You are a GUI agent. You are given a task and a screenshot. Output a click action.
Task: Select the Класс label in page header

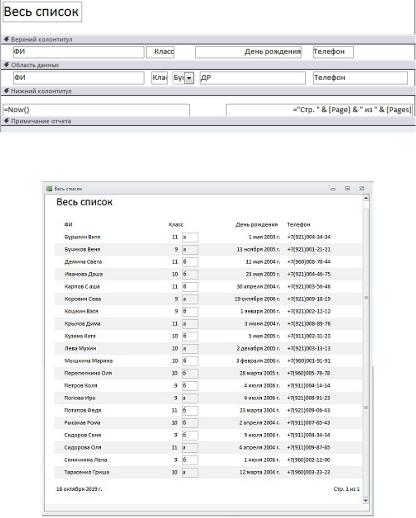[x=160, y=52]
